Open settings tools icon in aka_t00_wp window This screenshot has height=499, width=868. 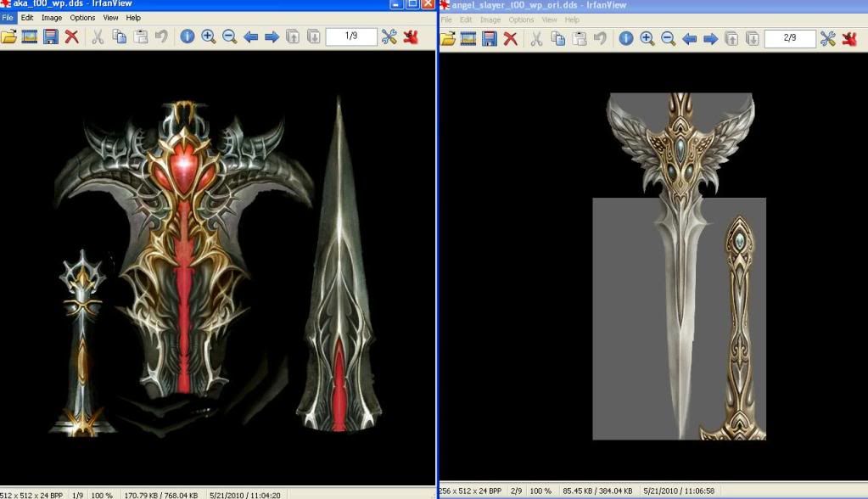[x=389, y=36]
